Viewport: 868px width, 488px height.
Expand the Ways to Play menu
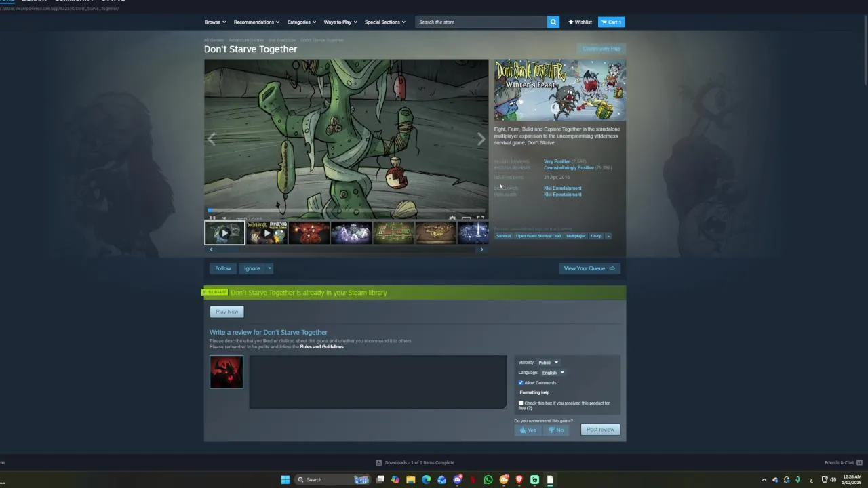[340, 22]
